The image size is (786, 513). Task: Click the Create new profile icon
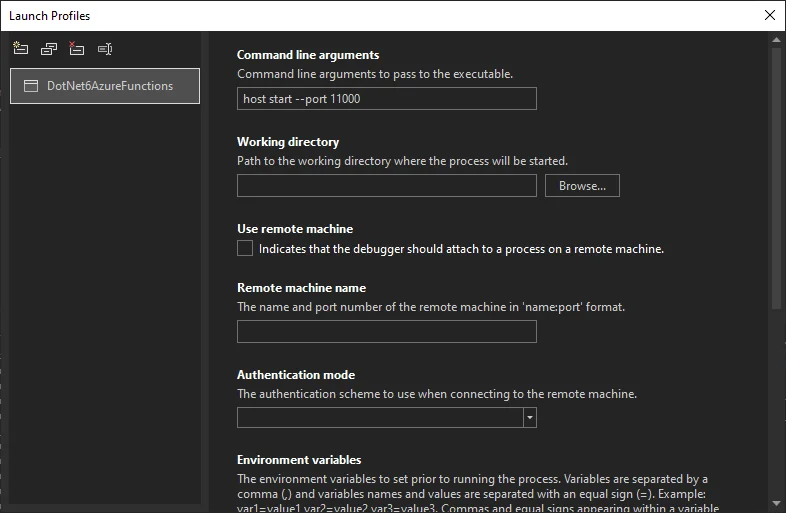tap(20, 48)
